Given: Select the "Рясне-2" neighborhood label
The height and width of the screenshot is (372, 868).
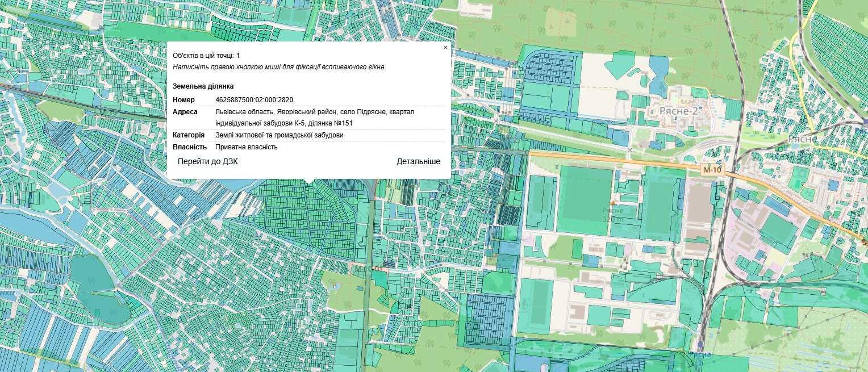Looking at the screenshot, I should click(677, 111).
